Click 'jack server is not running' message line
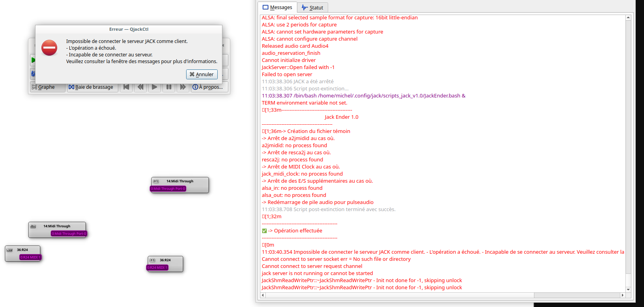The width and height of the screenshot is (644, 307). (x=317, y=273)
